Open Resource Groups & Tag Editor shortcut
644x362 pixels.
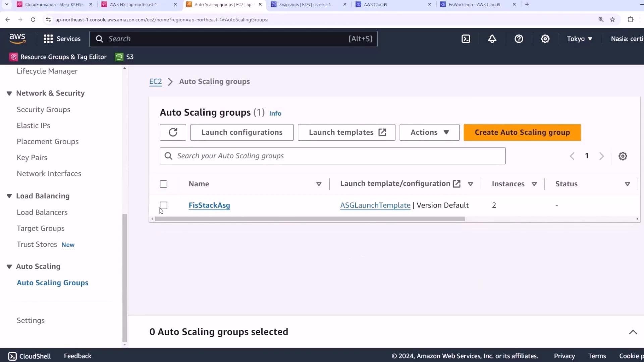pos(58,57)
